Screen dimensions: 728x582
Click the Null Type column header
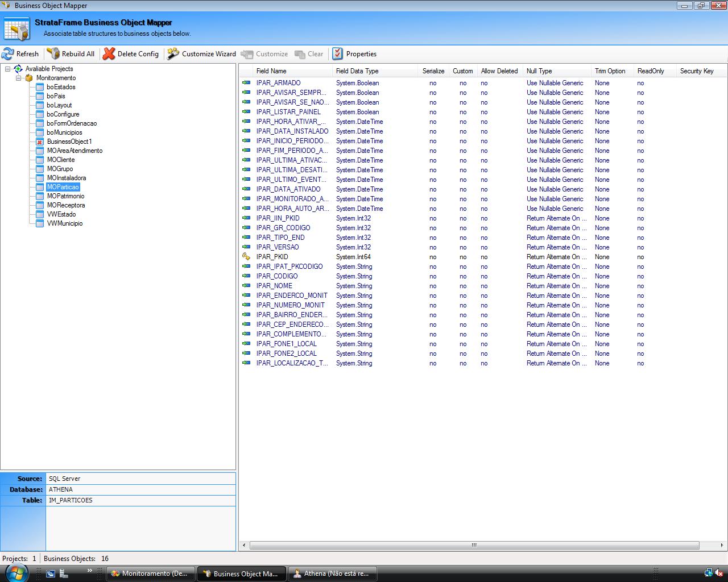[539, 71]
